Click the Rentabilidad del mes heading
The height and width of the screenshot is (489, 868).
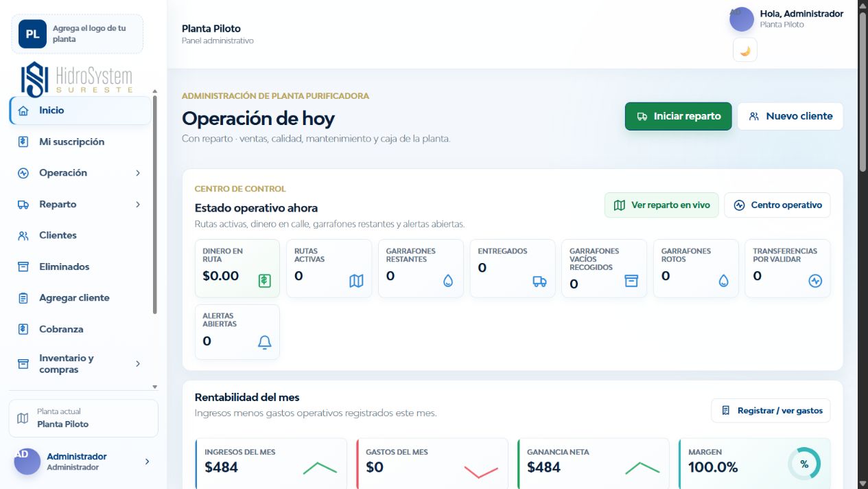tap(247, 397)
